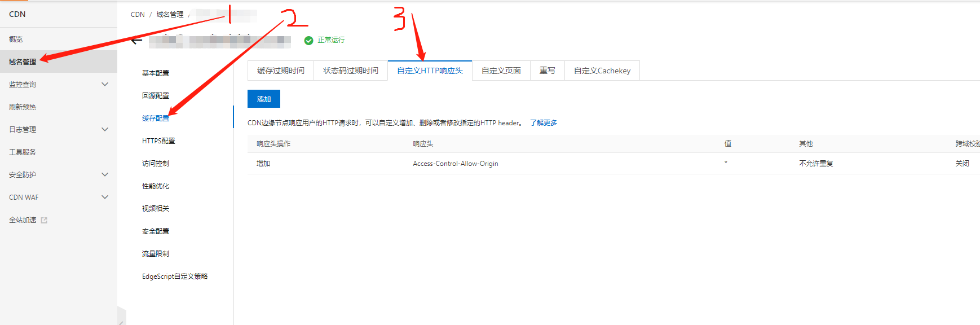Go to 视频相关 settings
Viewport: 980px width, 325px height.
pyautogui.click(x=156, y=208)
